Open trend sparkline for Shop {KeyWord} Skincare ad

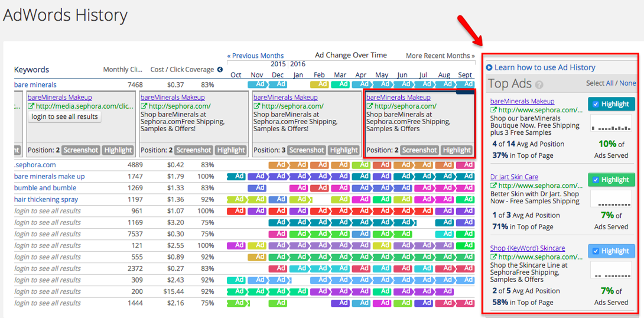coord(611,270)
